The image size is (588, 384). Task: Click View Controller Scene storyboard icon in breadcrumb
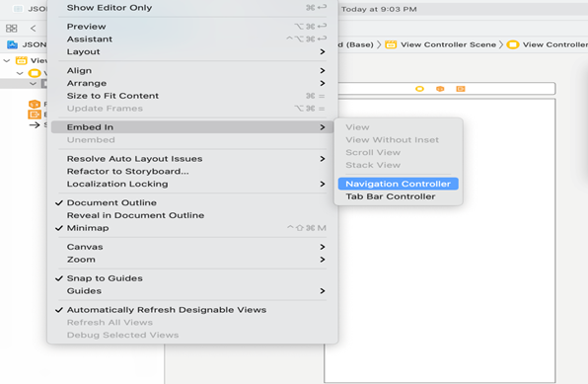(391, 44)
